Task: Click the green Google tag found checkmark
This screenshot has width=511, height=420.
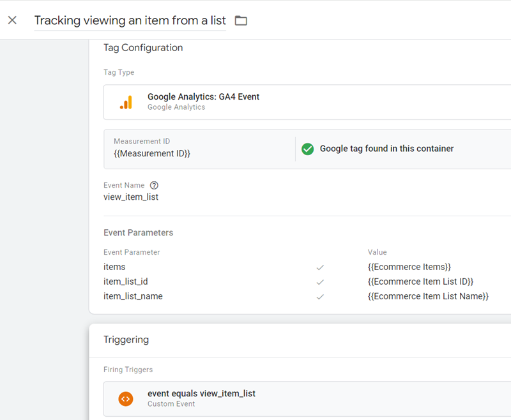Action: point(308,148)
